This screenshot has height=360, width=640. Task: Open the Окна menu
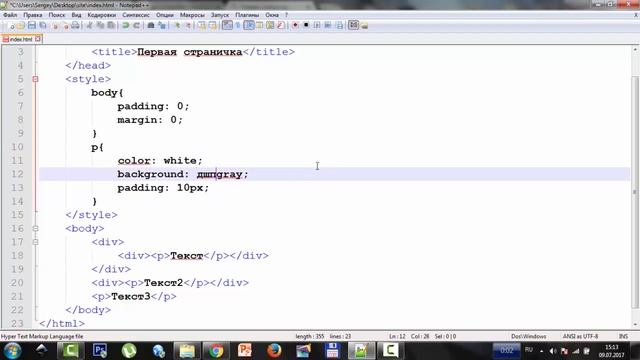point(272,15)
